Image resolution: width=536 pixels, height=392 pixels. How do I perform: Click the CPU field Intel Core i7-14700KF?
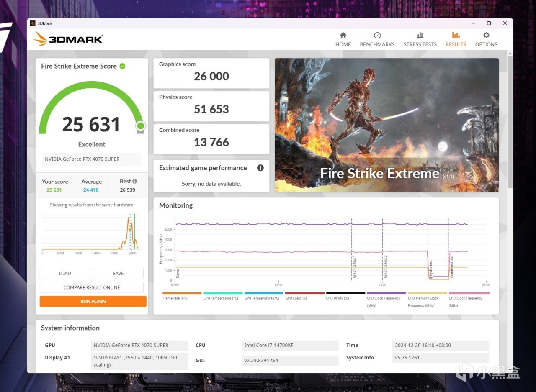pos(290,345)
